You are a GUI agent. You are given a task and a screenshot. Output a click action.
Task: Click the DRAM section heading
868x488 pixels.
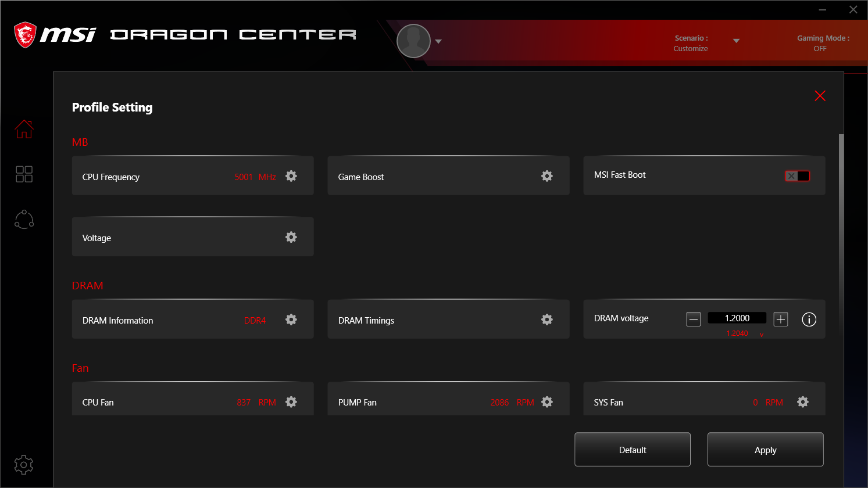[x=88, y=286]
